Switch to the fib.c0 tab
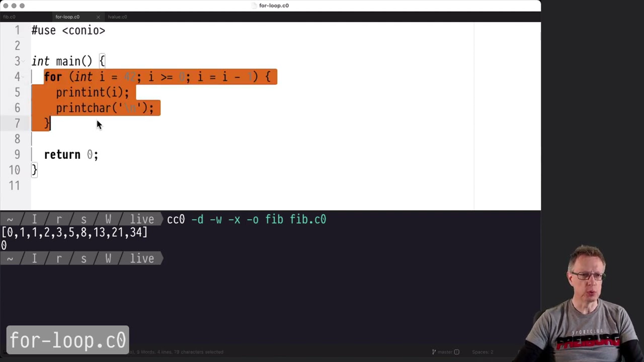 tap(9, 17)
